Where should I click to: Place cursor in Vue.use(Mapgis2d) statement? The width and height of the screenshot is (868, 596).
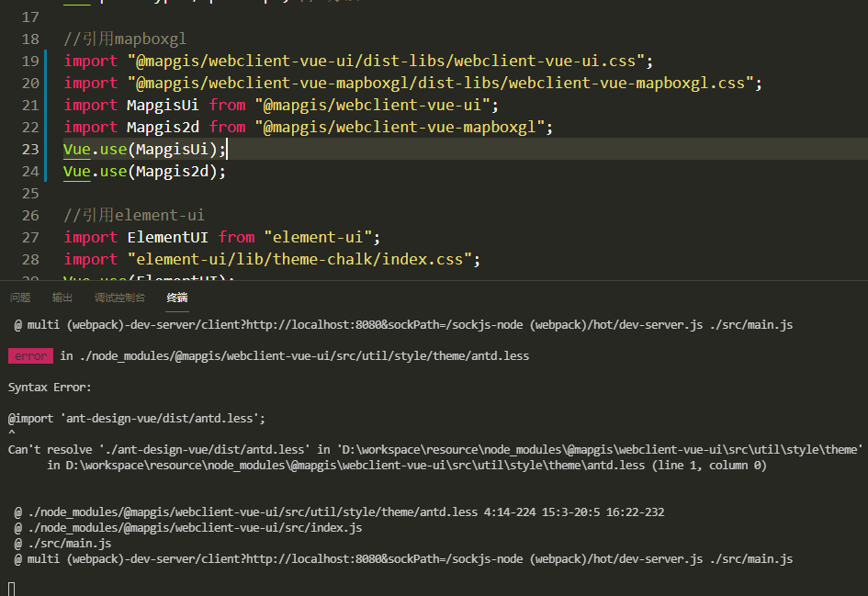point(144,172)
